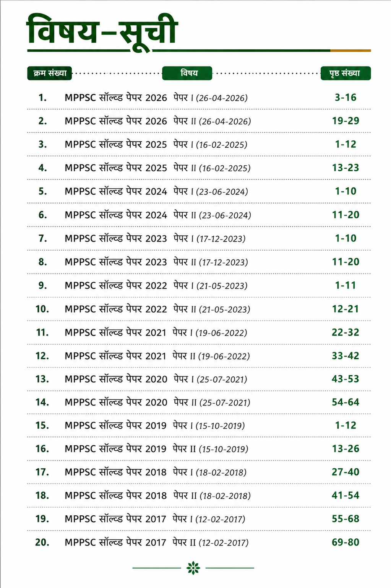Open MPPSC 2024 पेपर I dated 23-06-2024
The width and height of the screenshot is (391, 588).
coord(199,191)
